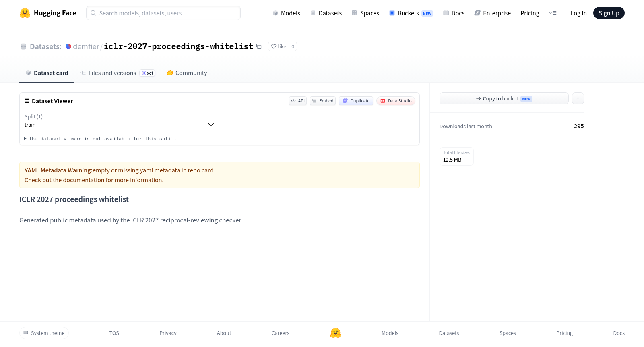This screenshot has width=644, height=347.
Task: Open the expanded navigation menu icon
Action: click(x=553, y=13)
